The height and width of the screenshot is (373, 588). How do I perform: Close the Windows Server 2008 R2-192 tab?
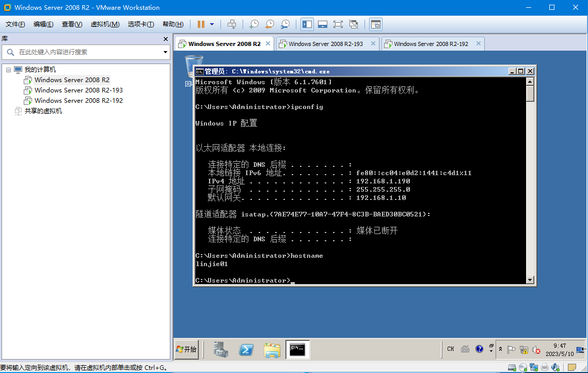point(479,43)
